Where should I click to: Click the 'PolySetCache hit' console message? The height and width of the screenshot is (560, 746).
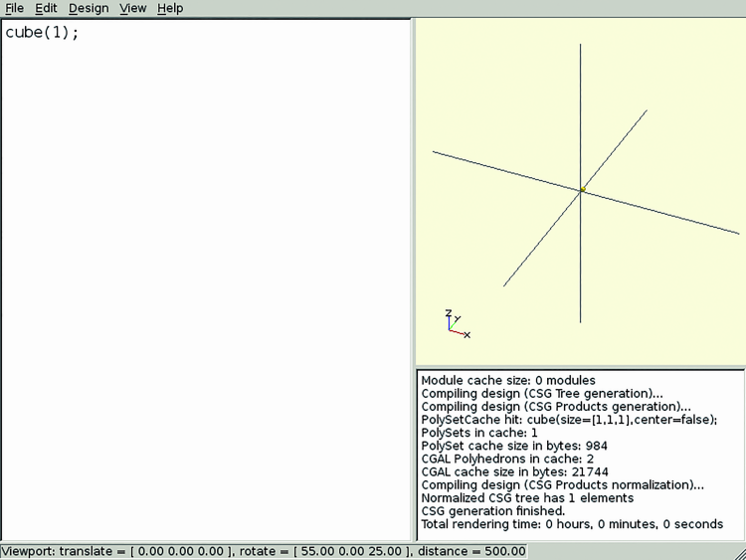pyautogui.click(x=569, y=420)
